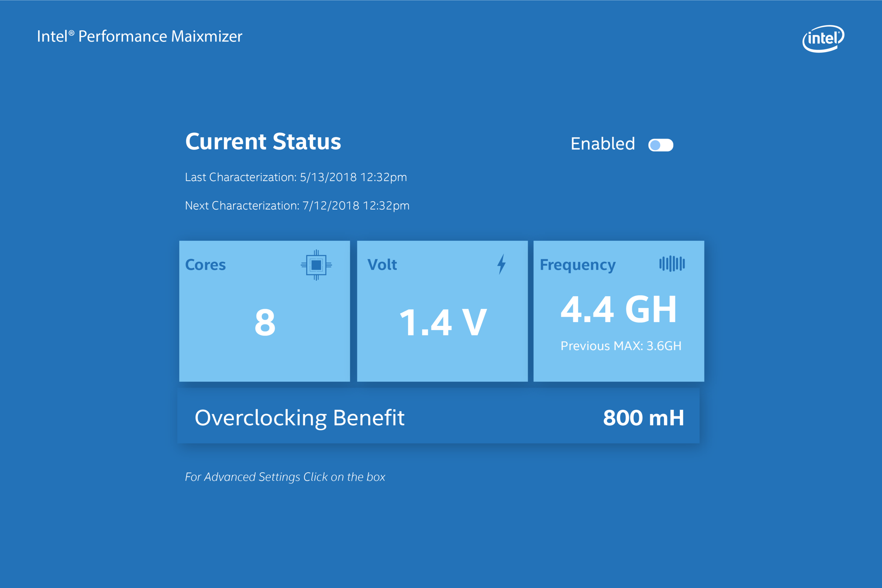The height and width of the screenshot is (588, 882).
Task: Click the 800 mH benefit value
Action: (x=644, y=418)
